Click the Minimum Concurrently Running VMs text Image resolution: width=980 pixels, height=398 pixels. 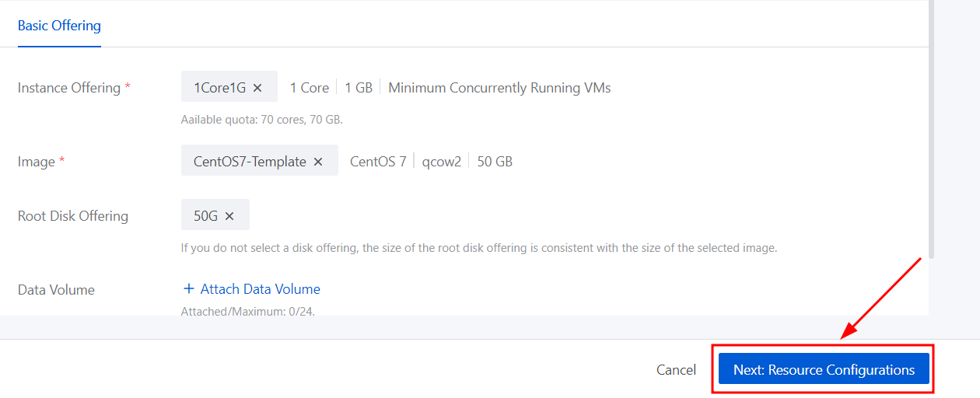(x=499, y=88)
